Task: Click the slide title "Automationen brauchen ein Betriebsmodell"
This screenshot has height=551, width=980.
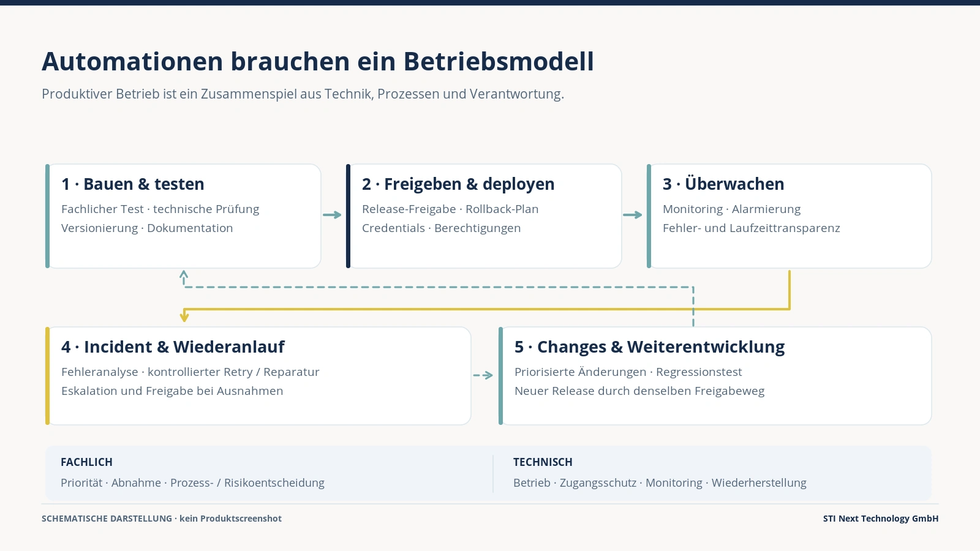Action: (318, 61)
